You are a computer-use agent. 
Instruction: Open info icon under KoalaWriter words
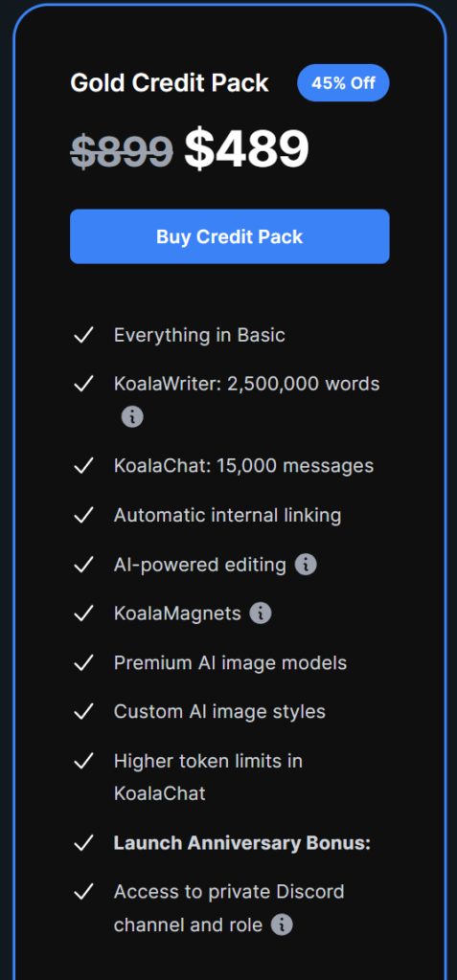coord(132,416)
